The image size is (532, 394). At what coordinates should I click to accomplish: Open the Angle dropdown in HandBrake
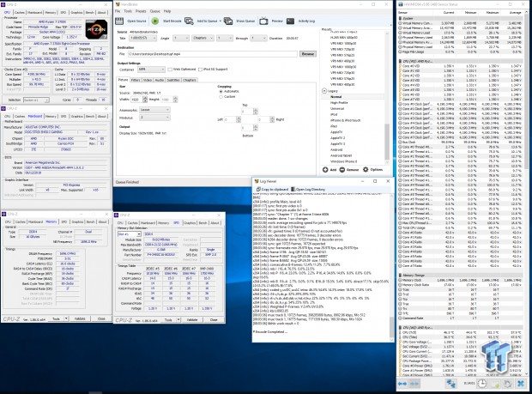pyautogui.click(x=181, y=39)
